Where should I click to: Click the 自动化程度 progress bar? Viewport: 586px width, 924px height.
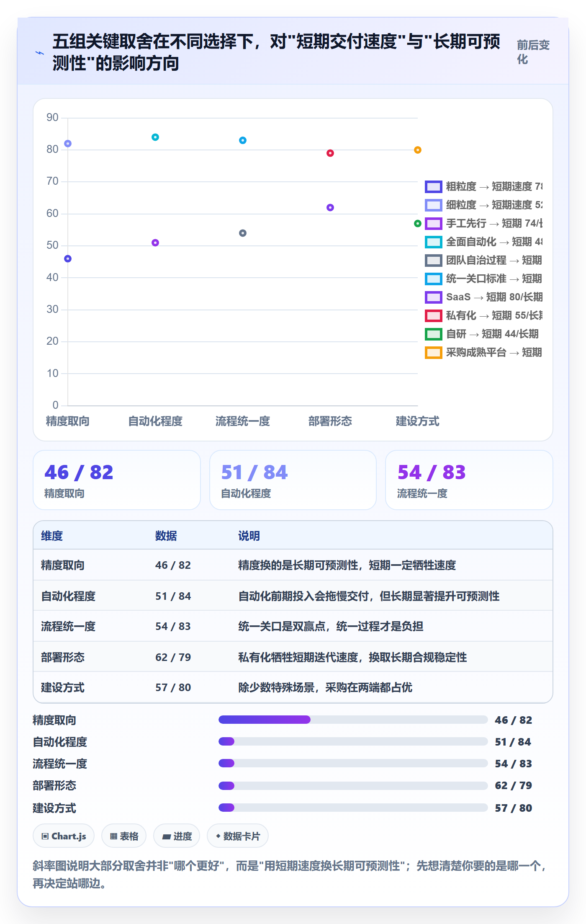353,741
